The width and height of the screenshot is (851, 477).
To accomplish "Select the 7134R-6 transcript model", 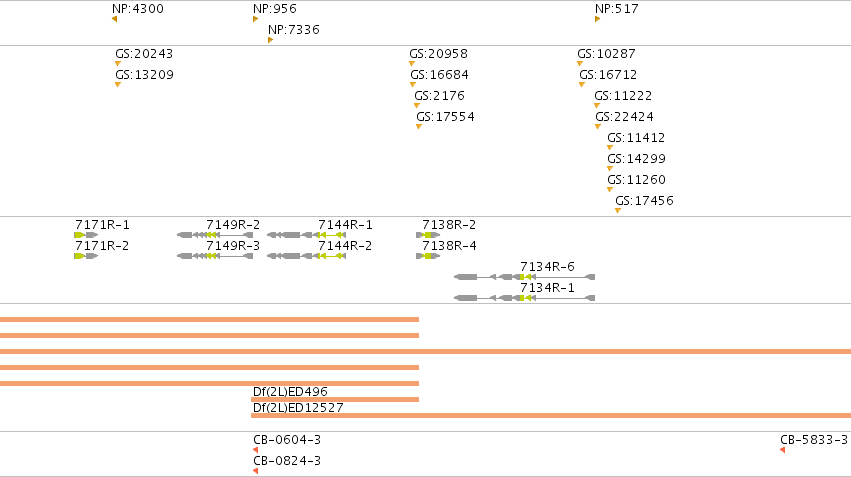I will point(524,277).
